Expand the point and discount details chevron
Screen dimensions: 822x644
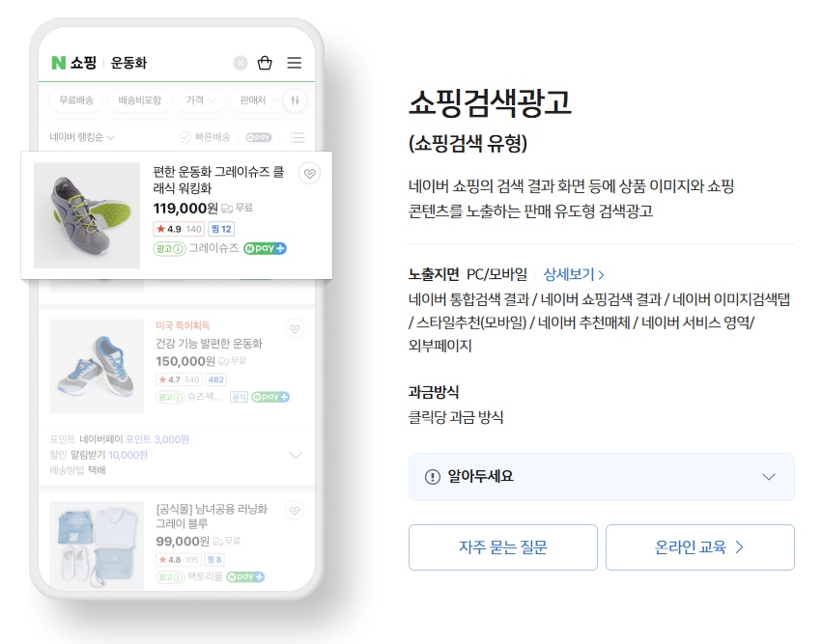pos(296,455)
